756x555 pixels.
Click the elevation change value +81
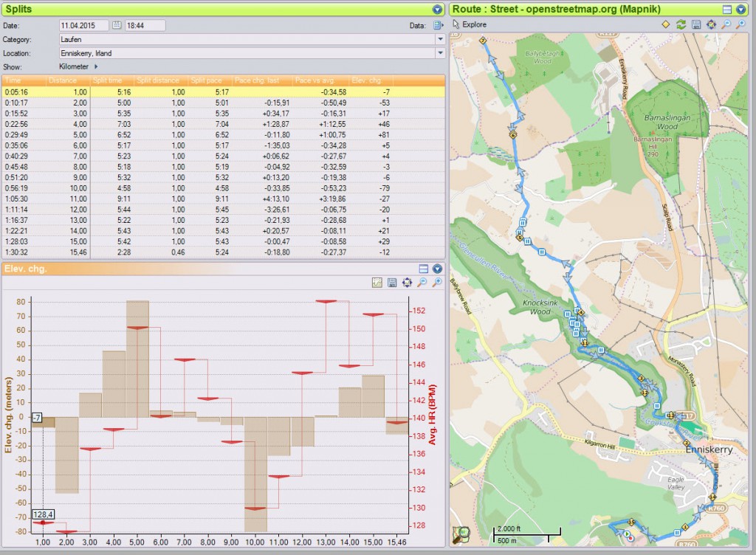[384, 134]
